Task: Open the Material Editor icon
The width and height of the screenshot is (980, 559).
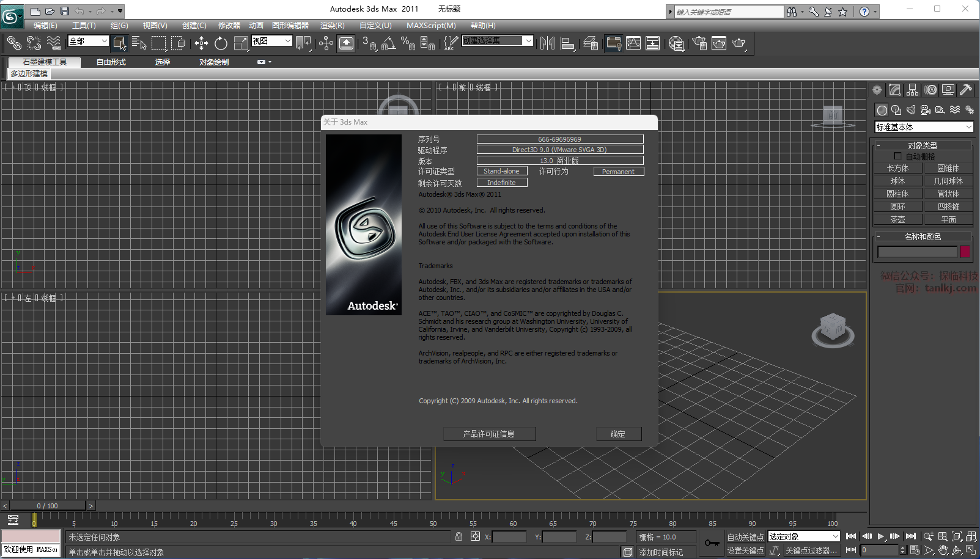Action: (x=676, y=43)
